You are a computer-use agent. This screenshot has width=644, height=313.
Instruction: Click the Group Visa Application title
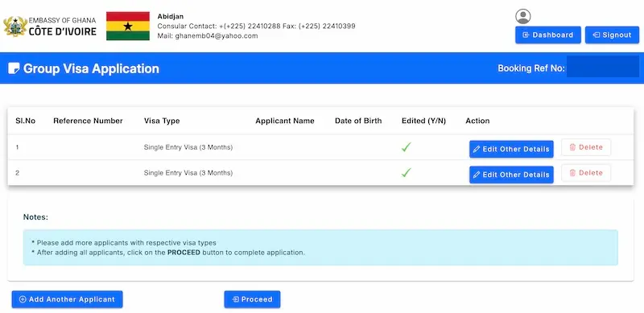tap(91, 68)
